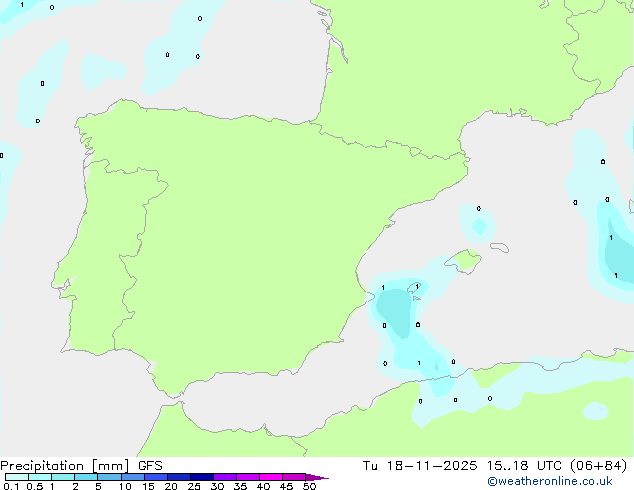Click the purple arrow tip after 50
634x490 pixels.
point(317,477)
